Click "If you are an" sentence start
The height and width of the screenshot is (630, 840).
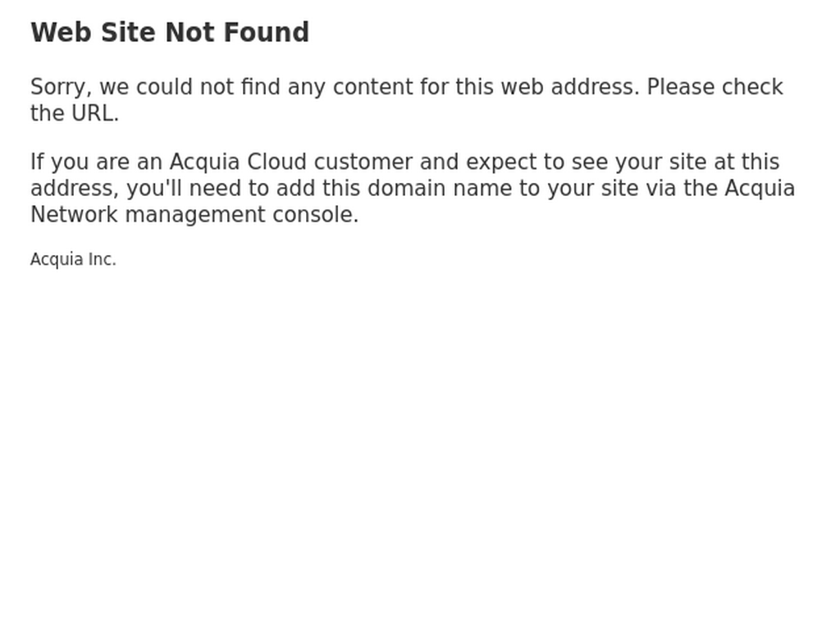click(97, 162)
